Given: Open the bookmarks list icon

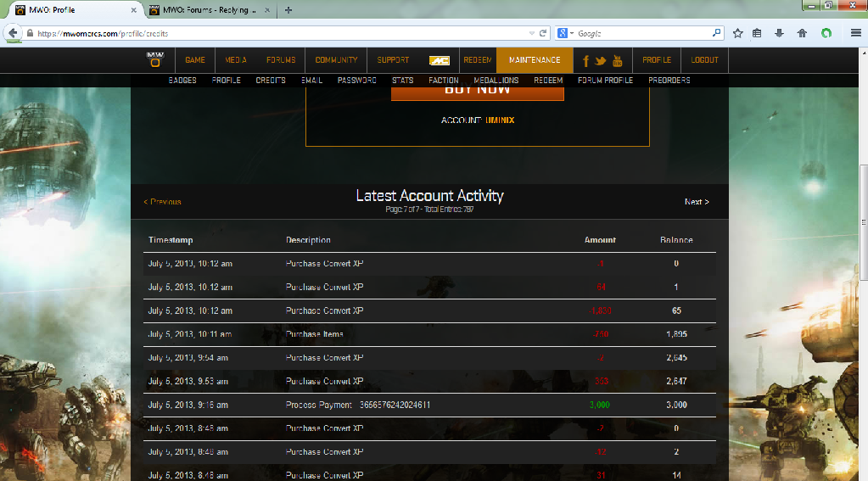Looking at the screenshot, I should tap(757, 33).
